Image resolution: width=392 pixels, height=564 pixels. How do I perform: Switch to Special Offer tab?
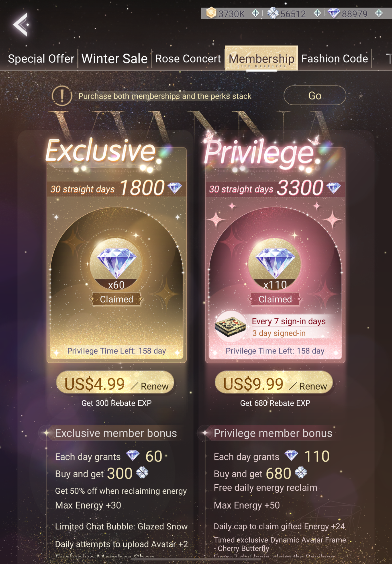coord(41,59)
